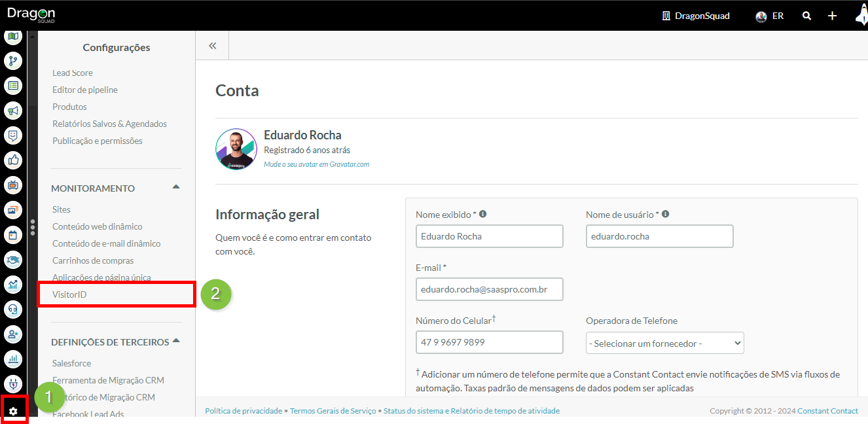The width and height of the screenshot is (868, 424).
Task: Click the icon bar's three-dot resize handle
Action: pyautogui.click(x=33, y=227)
